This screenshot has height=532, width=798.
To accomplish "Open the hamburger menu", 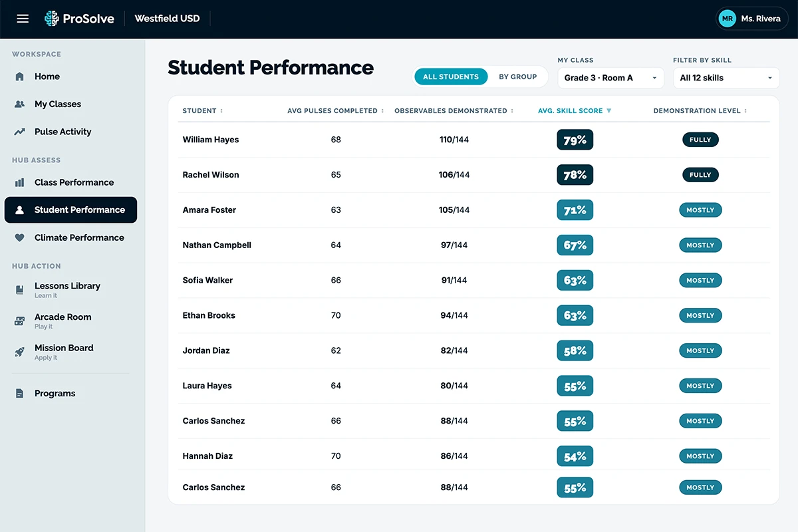I will click(x=23, y=19).
